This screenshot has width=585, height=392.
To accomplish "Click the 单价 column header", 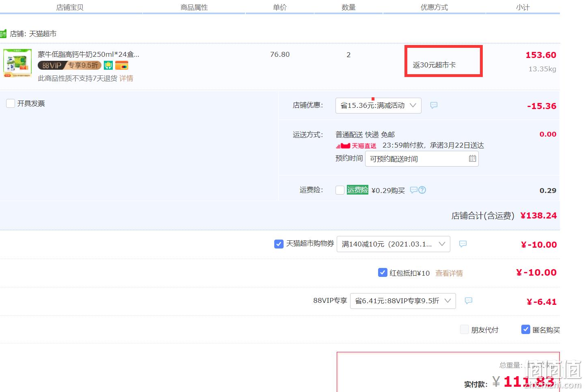I will point(280,7).
